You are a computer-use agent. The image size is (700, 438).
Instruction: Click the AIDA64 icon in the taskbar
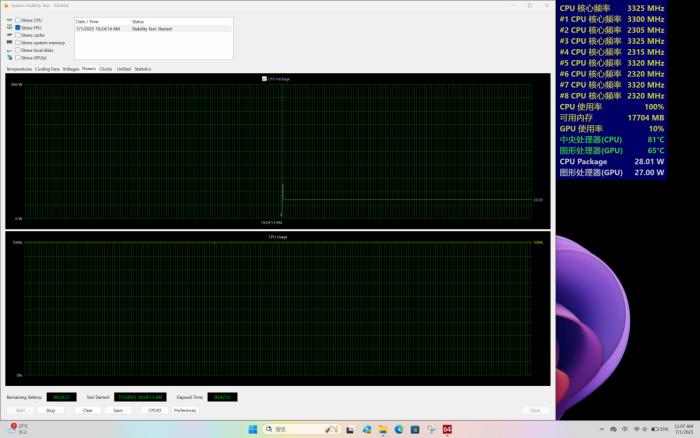coord(447,429)
